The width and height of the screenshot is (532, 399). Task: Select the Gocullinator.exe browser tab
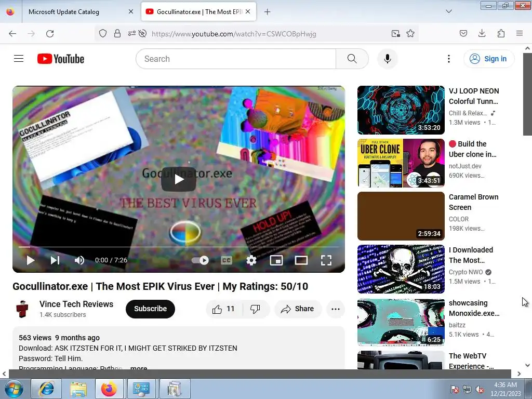[198, 12]
